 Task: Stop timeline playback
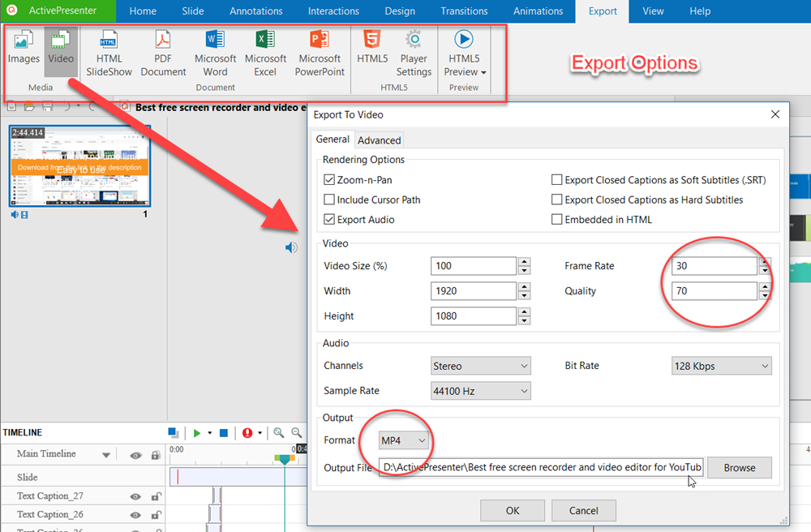click(x=224, y=433)
